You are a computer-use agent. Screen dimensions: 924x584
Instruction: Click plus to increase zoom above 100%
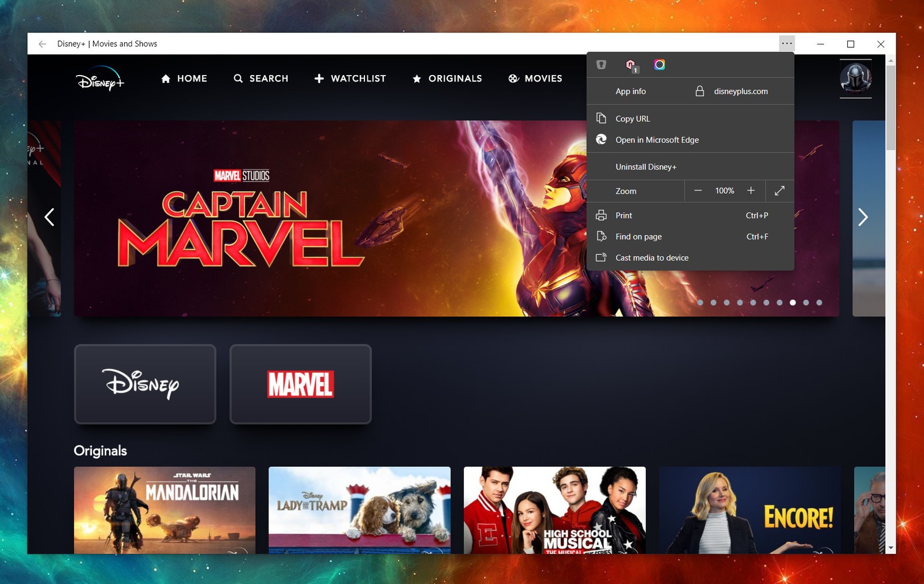751,190
